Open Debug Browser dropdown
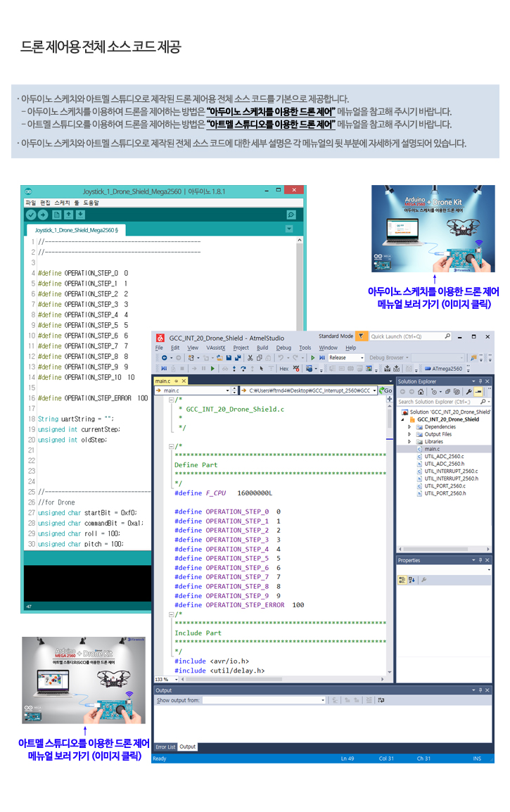 [389, 357]
